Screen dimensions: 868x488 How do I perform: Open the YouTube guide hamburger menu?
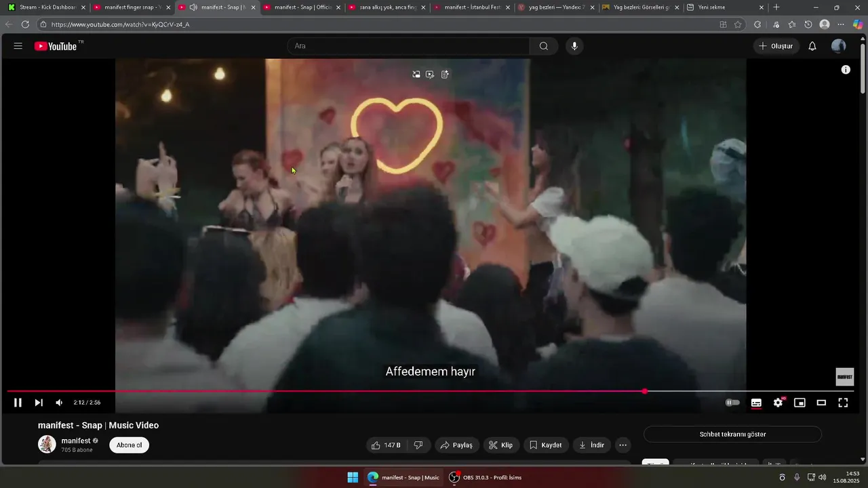click(18, 46)
